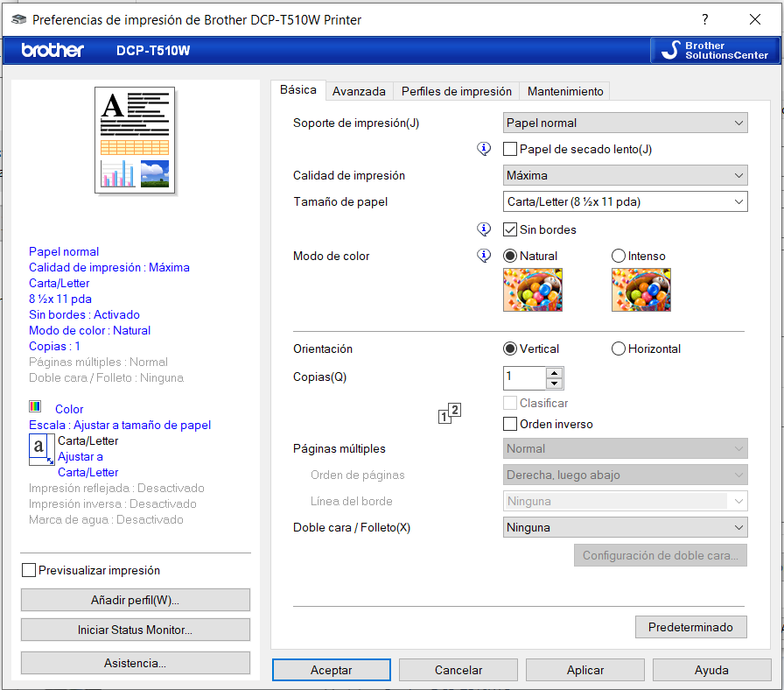Click Iniciar Status Monitor button
Viewport: 784px width, 690px height.
(136, 630)
